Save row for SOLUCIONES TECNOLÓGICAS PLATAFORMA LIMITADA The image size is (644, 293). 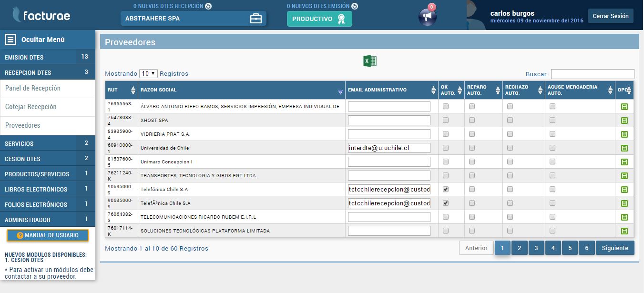click(x=624, y=231)
